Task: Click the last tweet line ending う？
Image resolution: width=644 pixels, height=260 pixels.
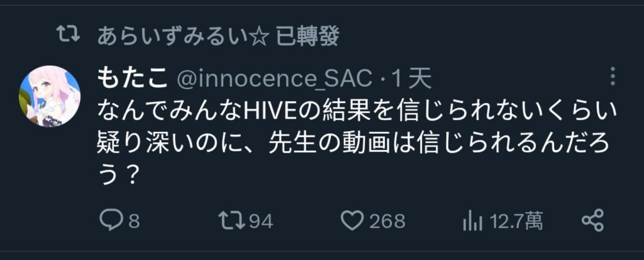Action: [x=117, y=176]
